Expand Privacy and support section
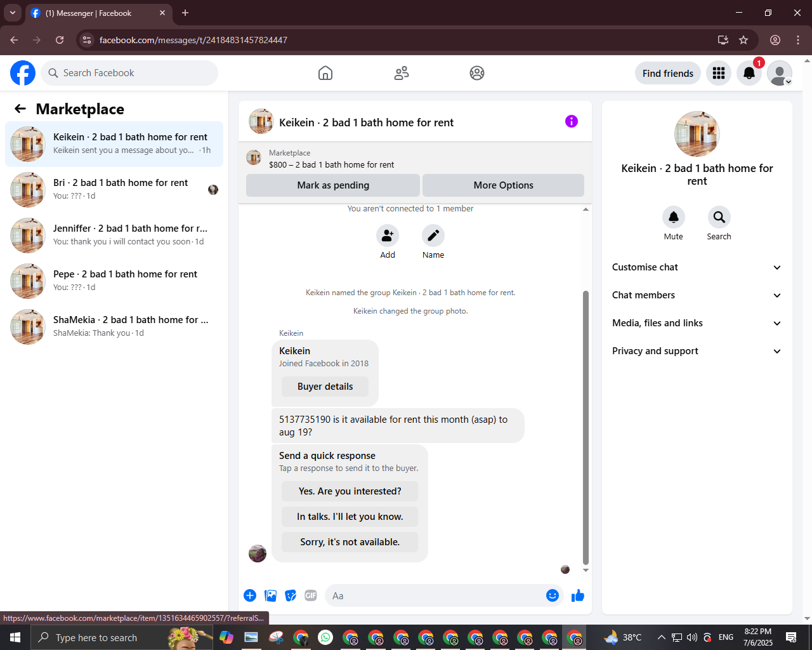 (x=697, y=351)
